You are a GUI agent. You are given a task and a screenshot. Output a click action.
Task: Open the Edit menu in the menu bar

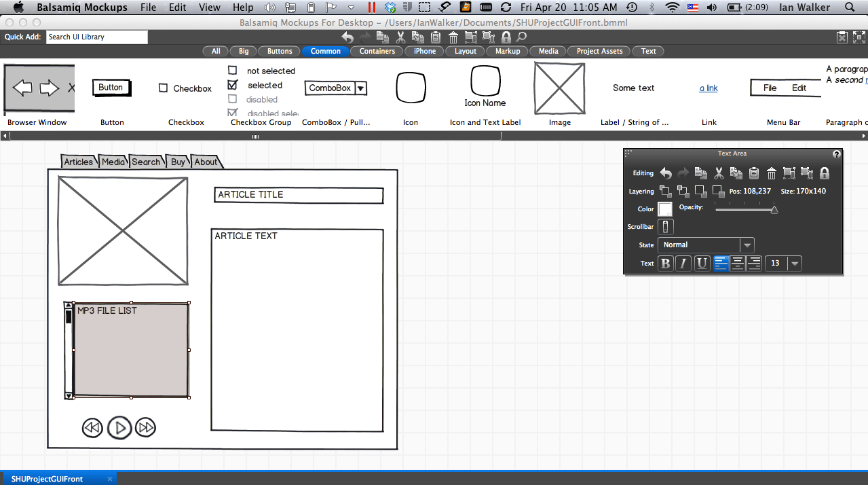click(178, 7)
